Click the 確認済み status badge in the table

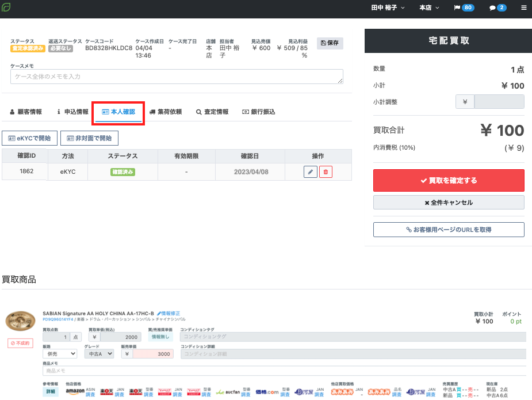(123, 172)
